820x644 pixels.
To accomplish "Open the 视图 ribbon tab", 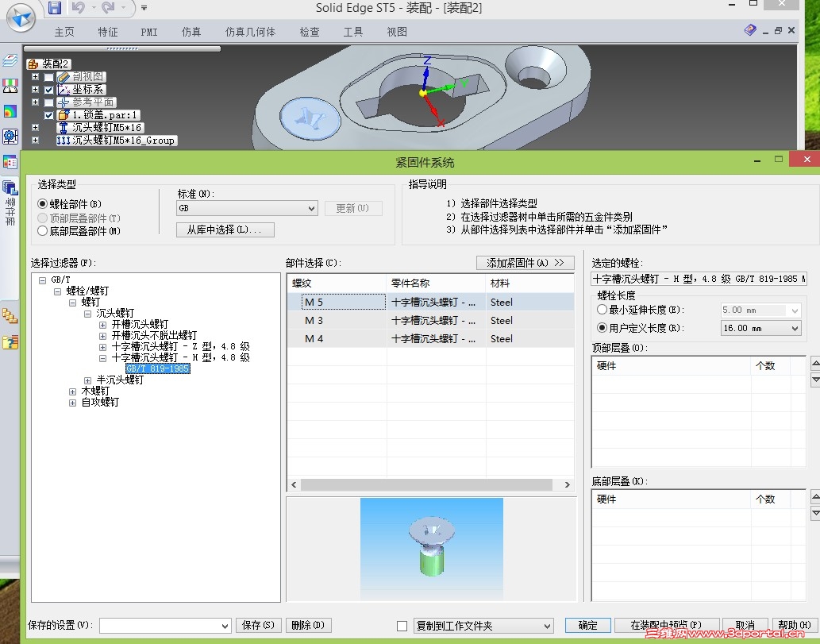I will [397, 32].
